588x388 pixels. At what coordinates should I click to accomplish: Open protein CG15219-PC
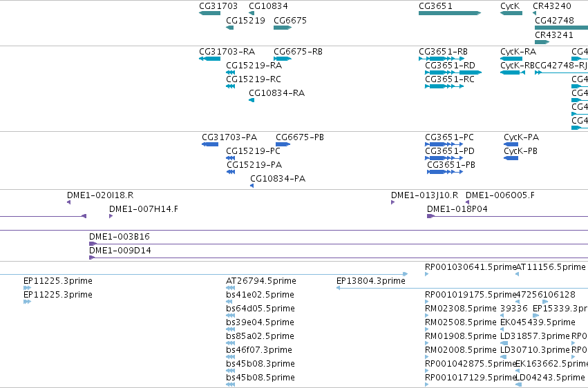(x=253, y=151)
